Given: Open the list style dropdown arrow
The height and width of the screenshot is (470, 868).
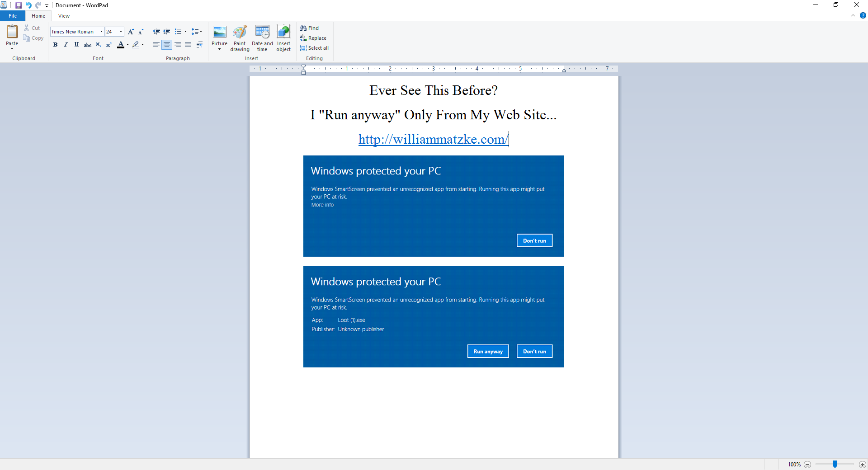Looking at the screenshot, I should (186, 32).
